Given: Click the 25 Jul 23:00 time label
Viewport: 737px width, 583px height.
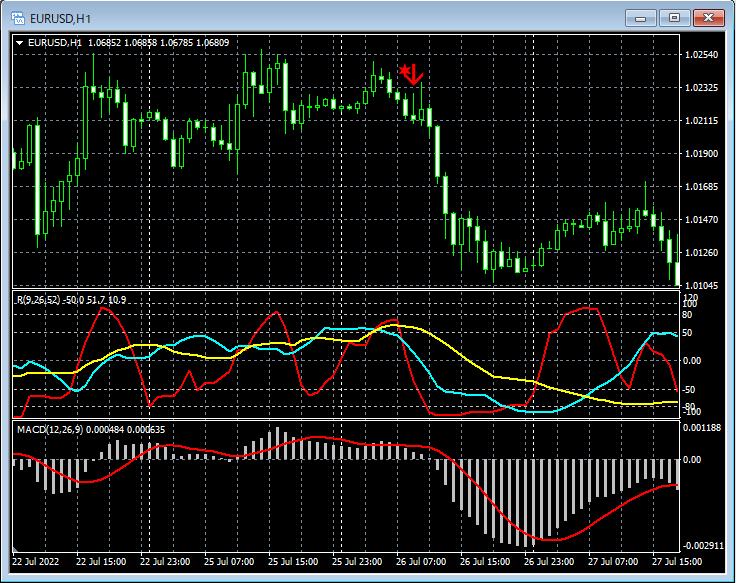Looking at the screenshot, I should pos(357,562).
